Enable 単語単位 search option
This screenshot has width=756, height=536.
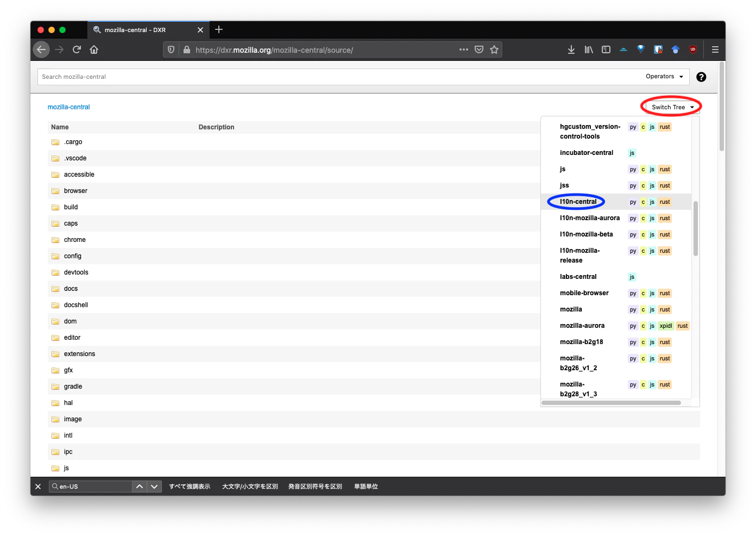pyautogui.click(x=366, y=486)
